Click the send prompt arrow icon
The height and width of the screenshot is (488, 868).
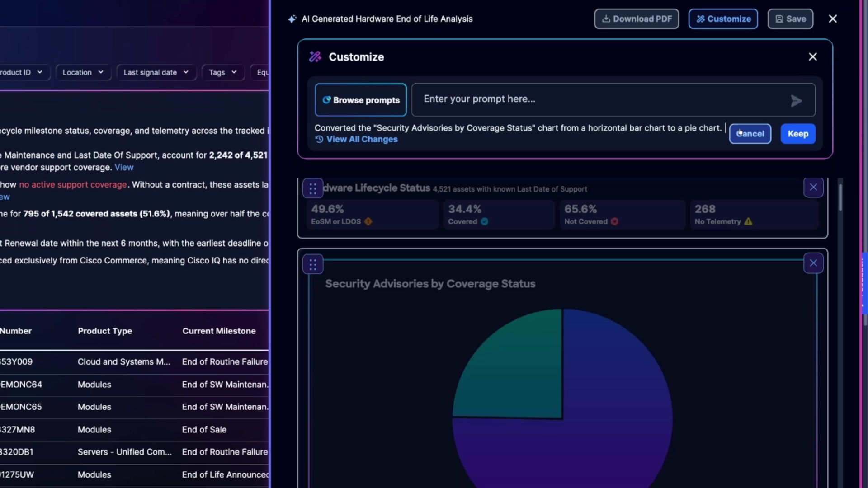click(796, 100)
